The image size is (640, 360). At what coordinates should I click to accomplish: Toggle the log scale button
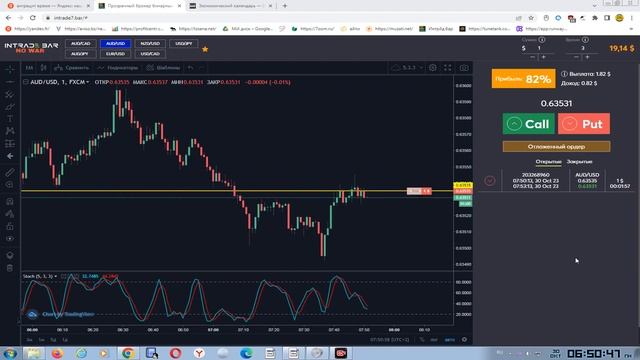(x=434, y=340)
